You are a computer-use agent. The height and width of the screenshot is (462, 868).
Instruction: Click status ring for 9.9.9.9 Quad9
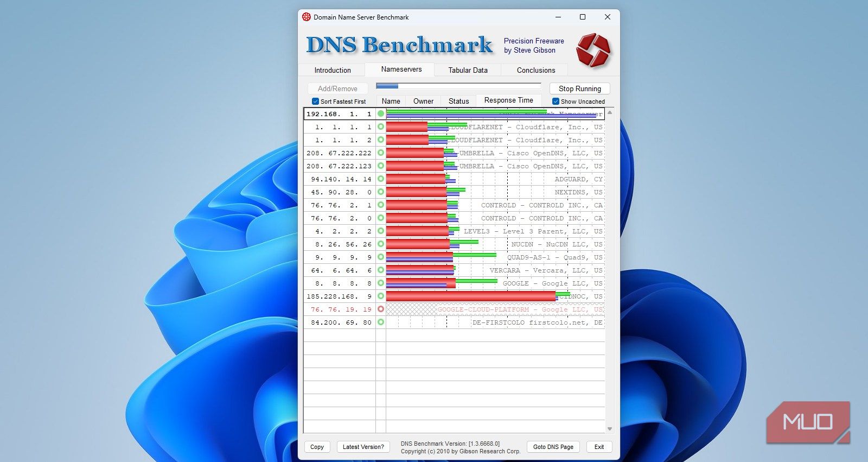click(x=381, y=257)
